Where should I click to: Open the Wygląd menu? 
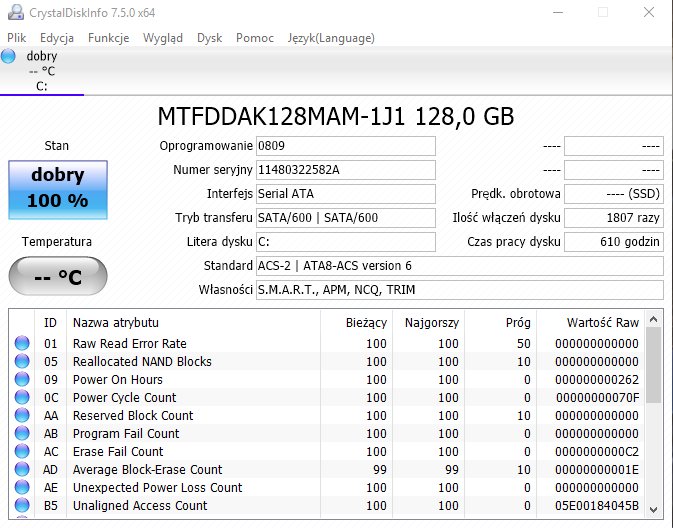(163, 38)
